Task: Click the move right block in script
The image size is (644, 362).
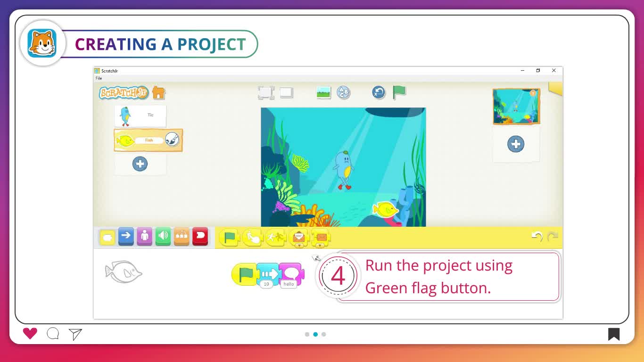Action: pos(269,273)
